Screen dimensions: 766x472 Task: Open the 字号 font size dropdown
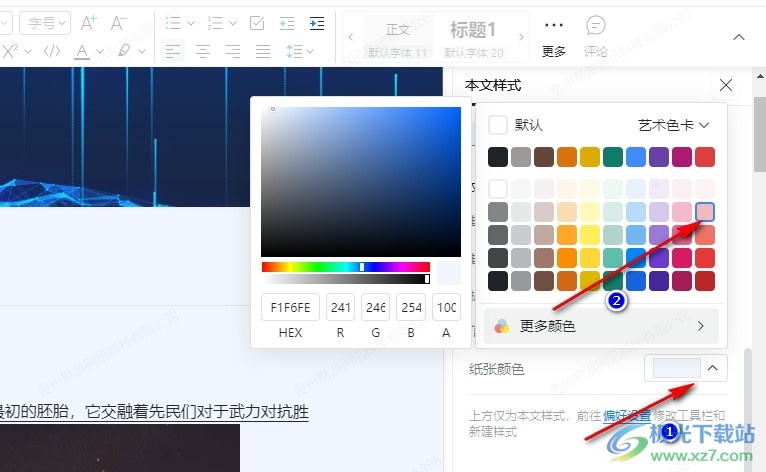pyautogui.click(x=45, y=23)
